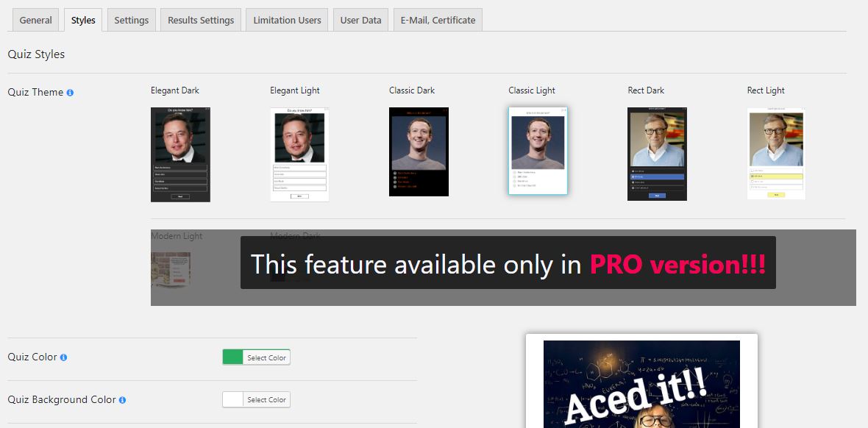Click the Quiz Theme label
Image resolution: width=868 pixels, height=428 pixels.
click(35, 92)
